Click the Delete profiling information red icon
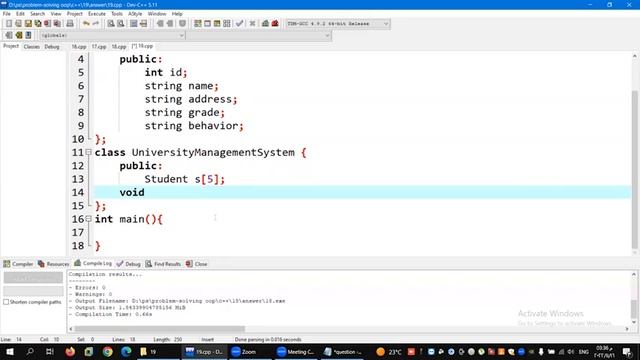The height and width of the screenshot is (360, 640). [x=275, y=24]
